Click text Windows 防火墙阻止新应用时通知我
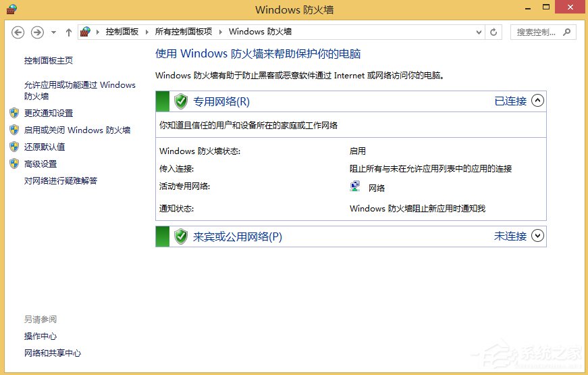 click(417, 208)
